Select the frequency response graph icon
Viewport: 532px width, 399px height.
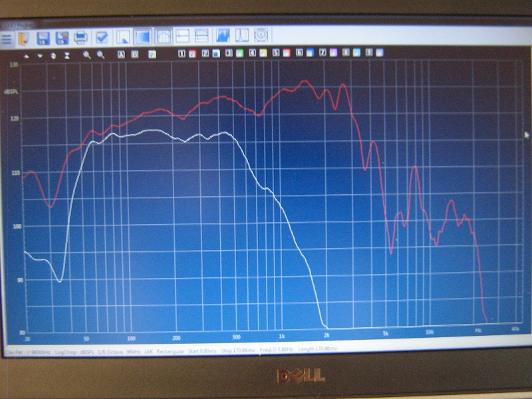point(164,36)
